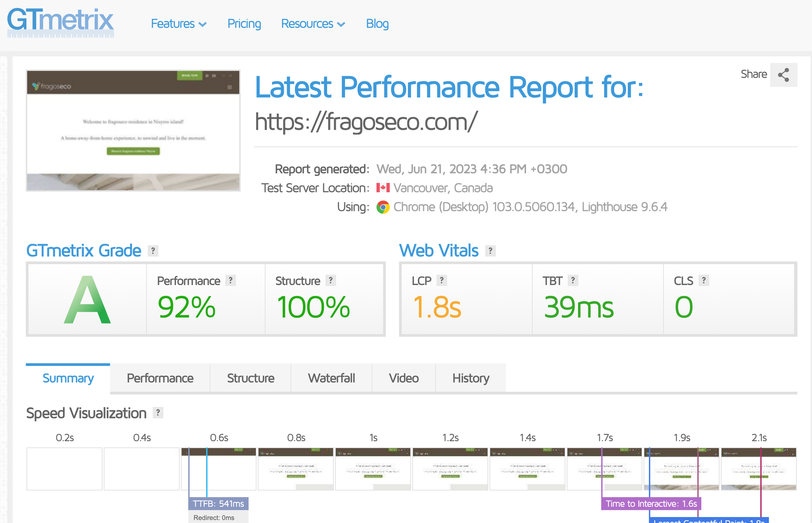Click the Web Vitals heading
Screen dimensions: 812x523
tap(439, 251)
